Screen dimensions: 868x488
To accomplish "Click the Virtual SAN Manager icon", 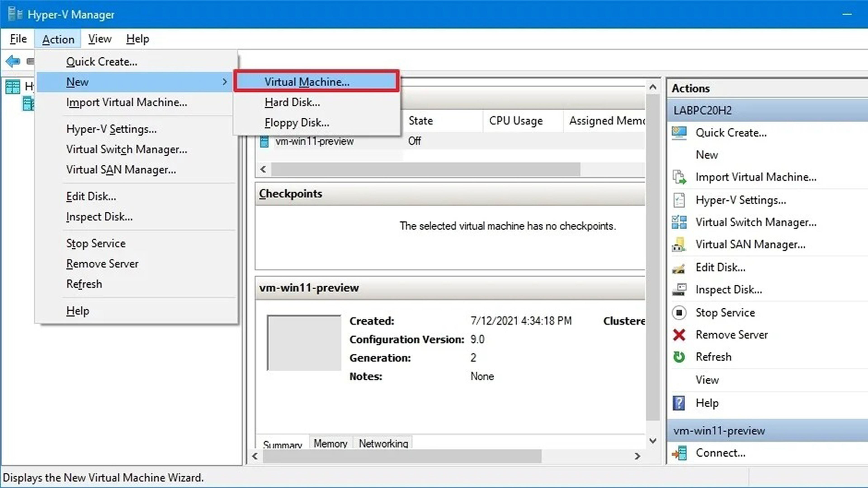I will [x=679, y=244].
